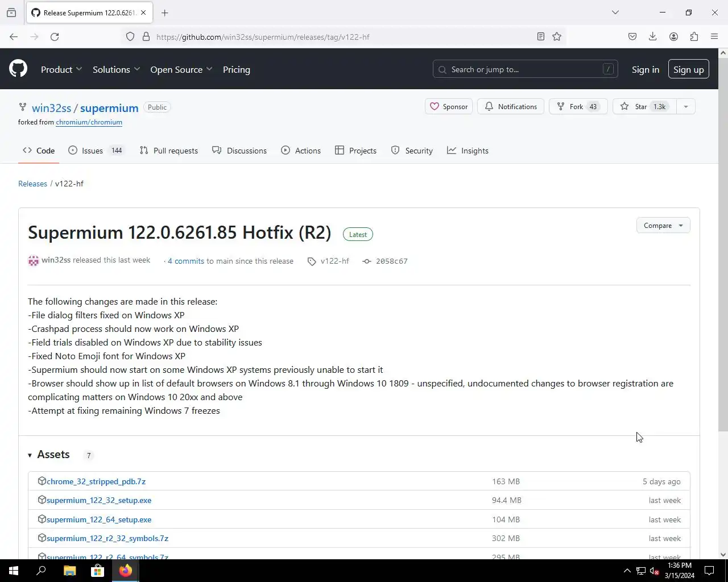Image resolution: width=728 pixels, height=582 pixels.
Task: Open Firefox application hamburger menu
Action: (x=714, y=36)
